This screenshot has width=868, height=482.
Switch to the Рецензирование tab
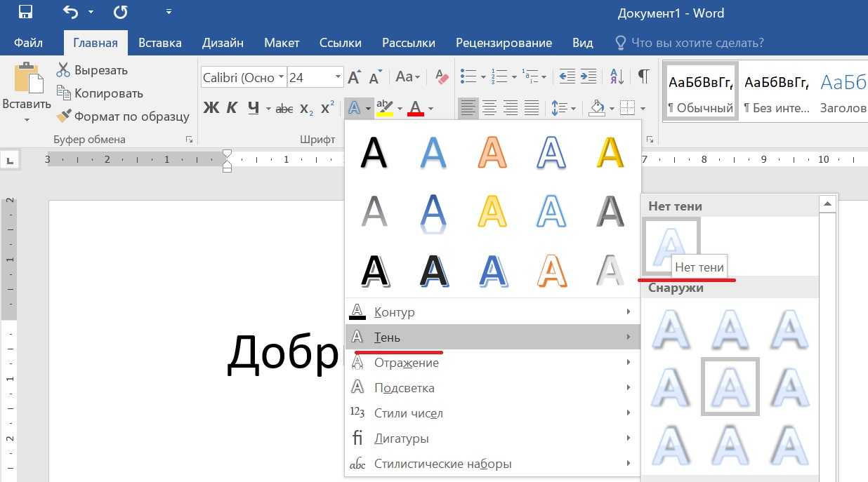[504, 43]
